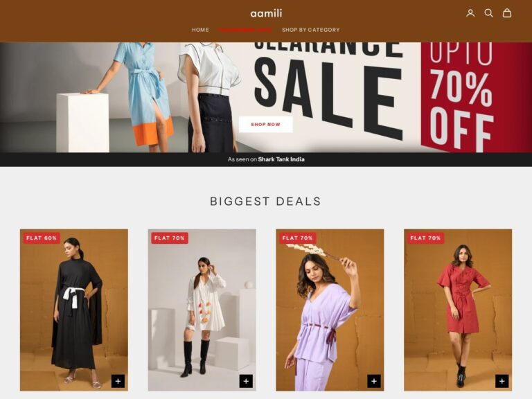The image size is (532, 399).
Task: Open the lilac kaftan set product image
Action: coord(330,310)
